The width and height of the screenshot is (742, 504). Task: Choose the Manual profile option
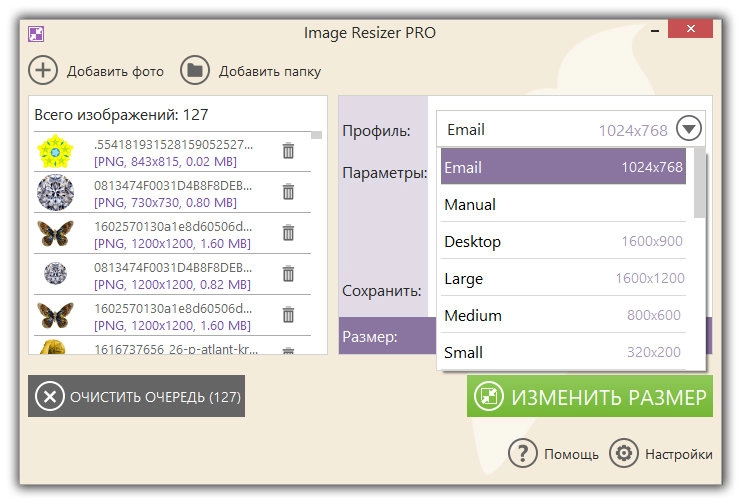coord(563,205)
